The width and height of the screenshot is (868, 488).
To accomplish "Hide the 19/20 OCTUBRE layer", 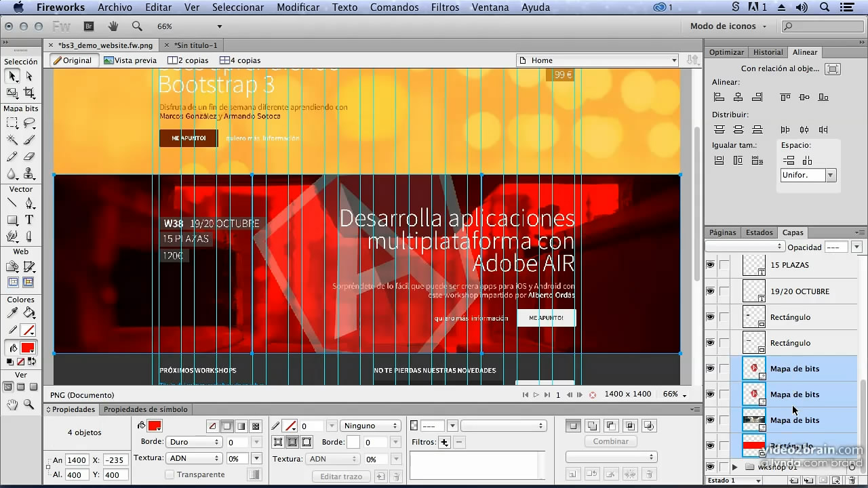I will (x=710, y=291).
